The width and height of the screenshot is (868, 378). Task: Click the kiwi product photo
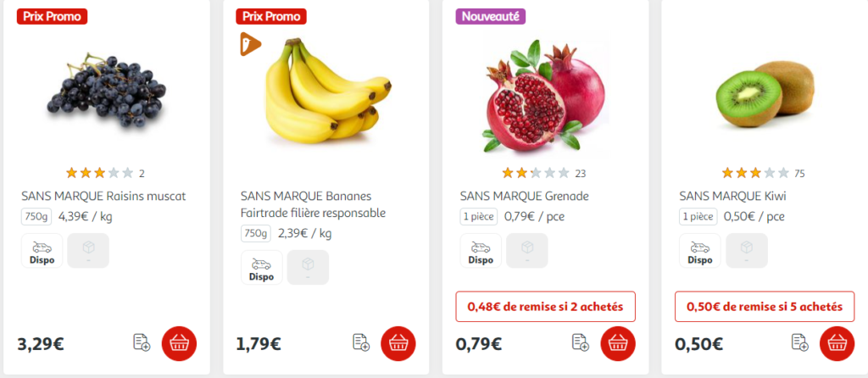pyautogui.click(x=765, y=94)
